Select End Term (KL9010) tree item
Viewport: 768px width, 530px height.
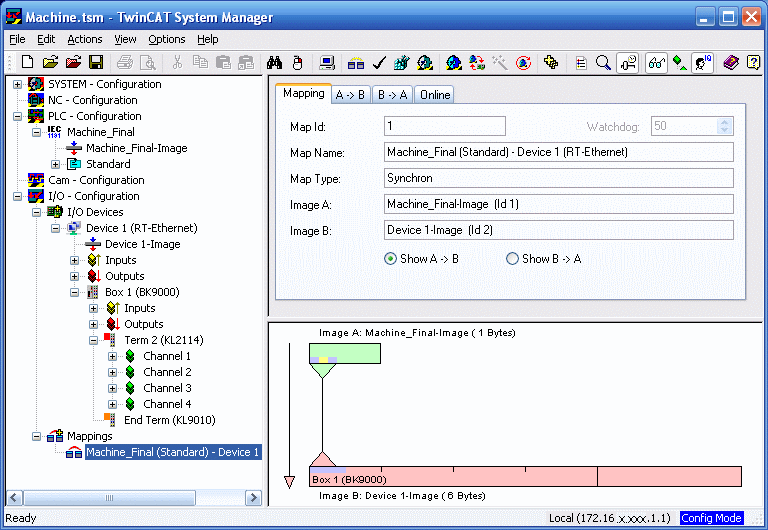(169, 420)
